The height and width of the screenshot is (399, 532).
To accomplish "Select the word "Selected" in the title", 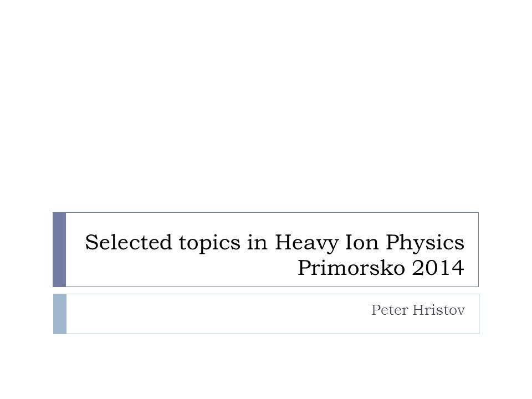I will (x=129, y=242).
